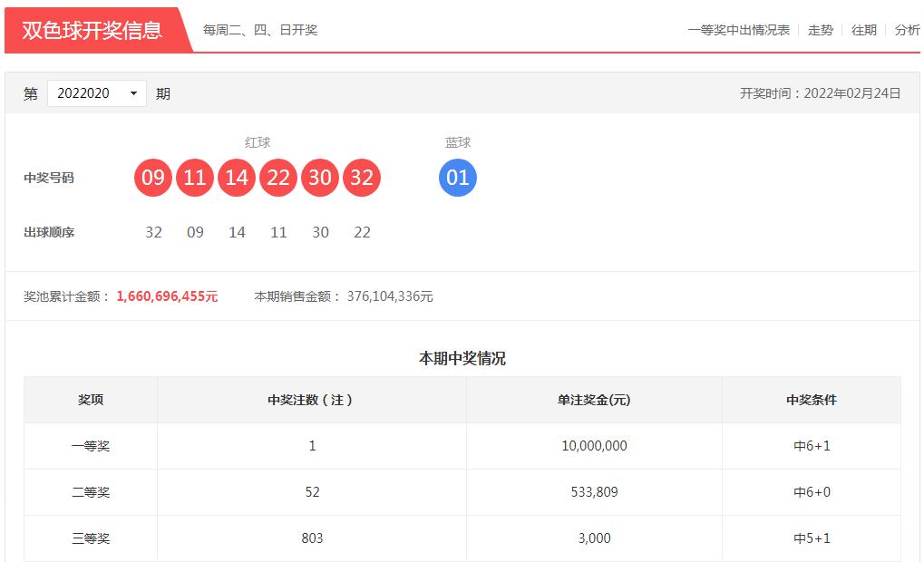Click the first prize amount 10,000,000

[594, 446]
